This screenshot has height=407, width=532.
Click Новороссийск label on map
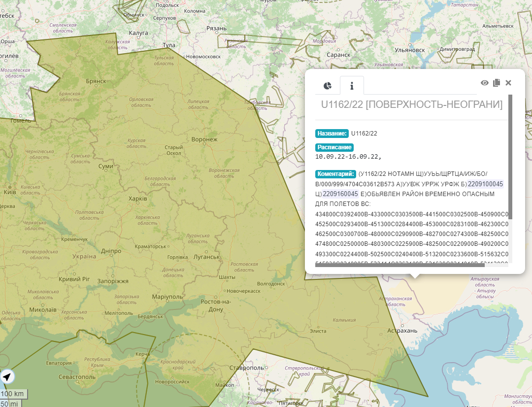[x=172, y=382]
